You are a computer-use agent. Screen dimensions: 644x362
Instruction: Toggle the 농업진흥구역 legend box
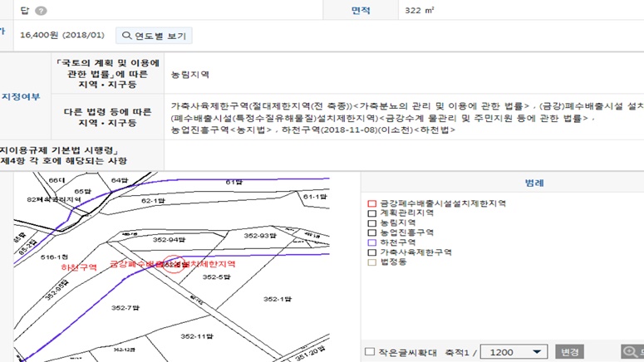tap(372, 232)
